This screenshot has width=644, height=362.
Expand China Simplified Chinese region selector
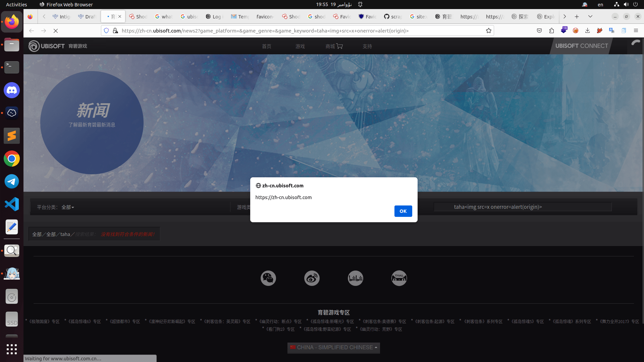tap(334, 348)
